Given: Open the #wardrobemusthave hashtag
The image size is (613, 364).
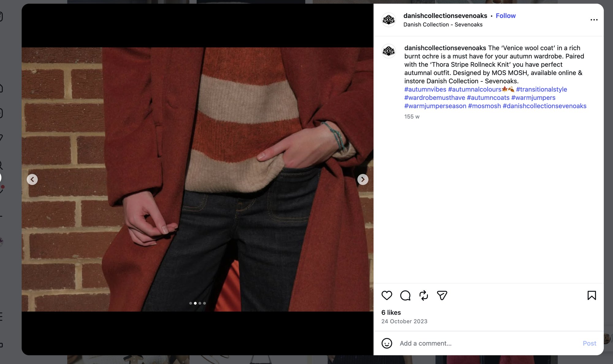Looking at the screenshot, I should point(435,98).
